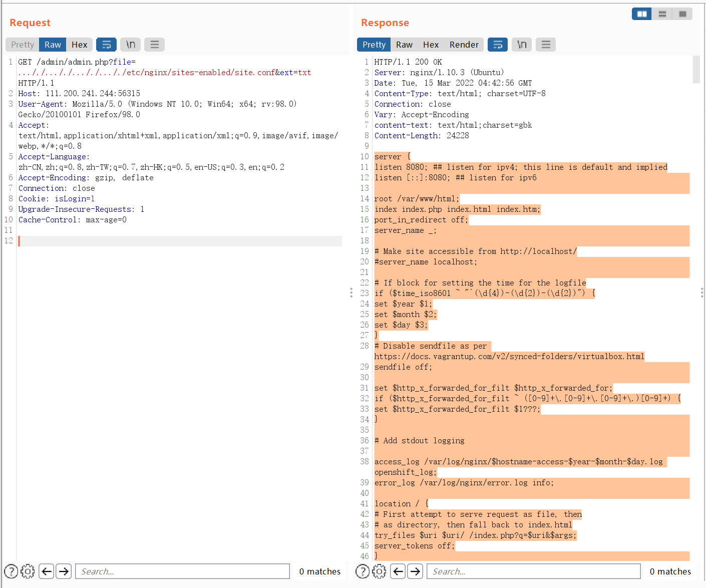Open the Response search settings gear
The width and height of the screenshot is (706, 588).
[379, 571]
